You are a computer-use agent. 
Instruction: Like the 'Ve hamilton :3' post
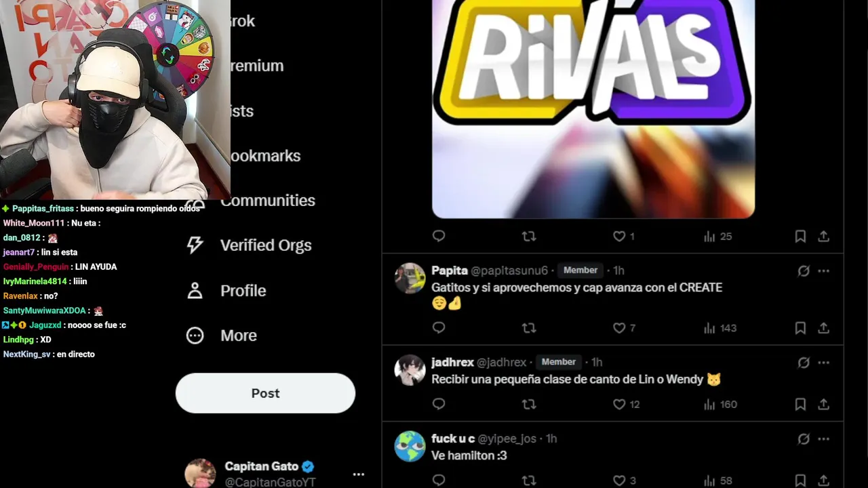[619, 481]
